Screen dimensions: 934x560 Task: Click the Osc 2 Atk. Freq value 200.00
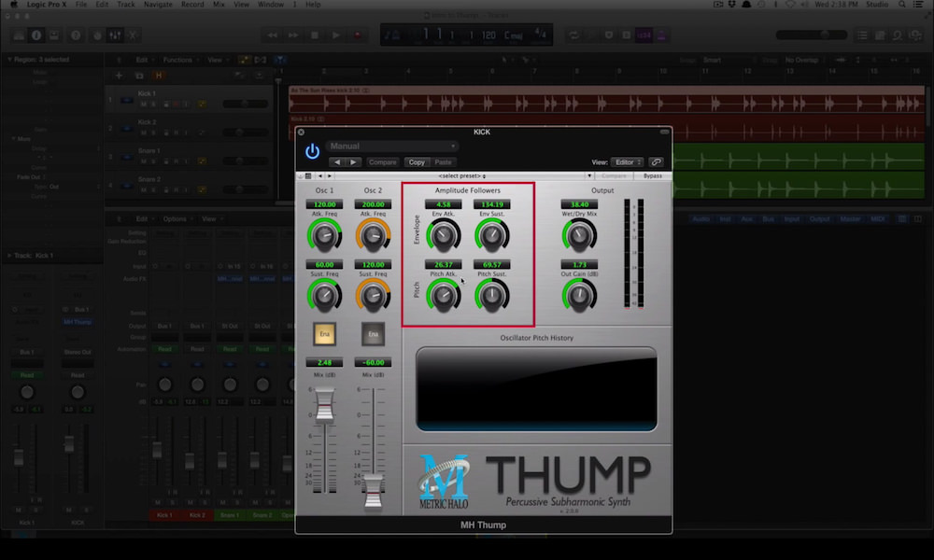[x=373, y=204]
